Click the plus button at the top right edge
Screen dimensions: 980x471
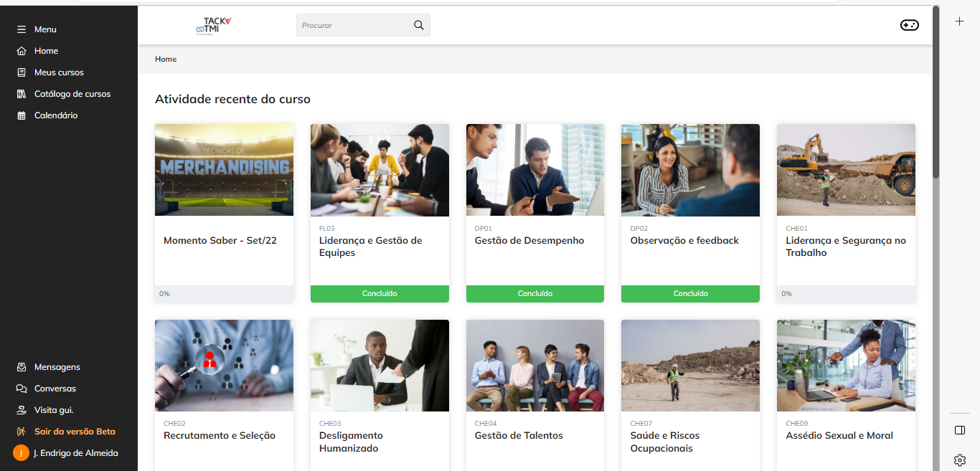[x=960, y=22]
